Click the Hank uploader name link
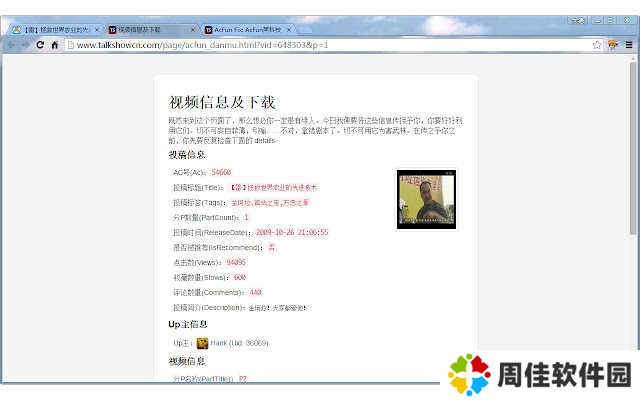Viewport: 640px width, 400px height. tap(218, 343)
